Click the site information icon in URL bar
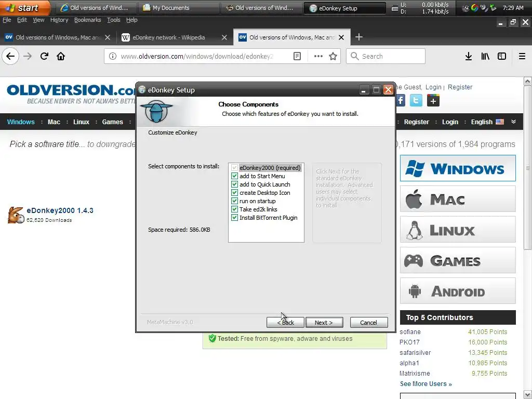Image resolution: width=532 pixels, height=399 pixels. click(112, 56)
